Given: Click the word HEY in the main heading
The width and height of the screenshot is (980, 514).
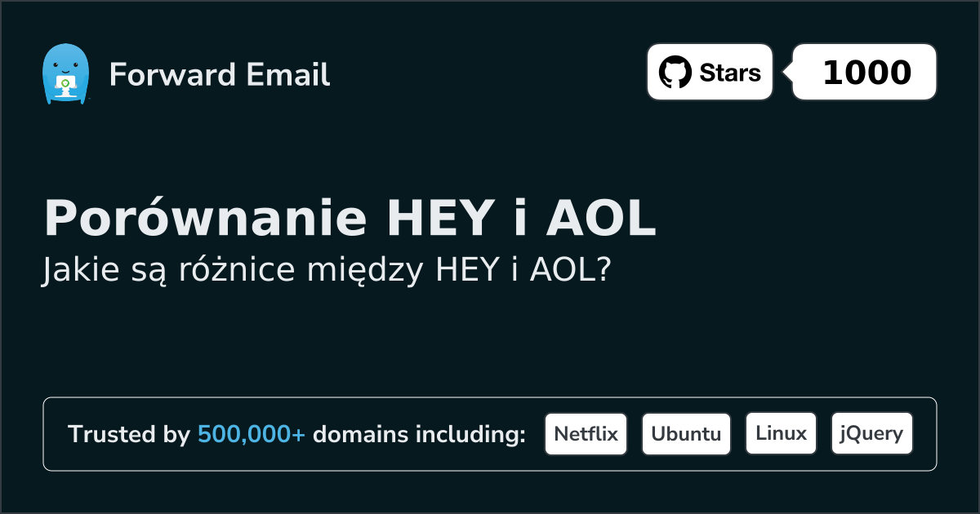Looking at the screenshot, I should (442, 219).
